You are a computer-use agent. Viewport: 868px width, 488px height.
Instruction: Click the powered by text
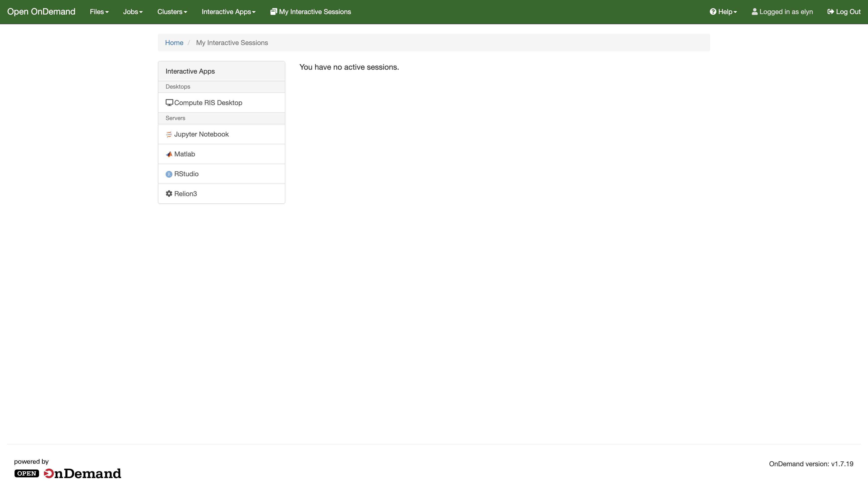point(31,462)
